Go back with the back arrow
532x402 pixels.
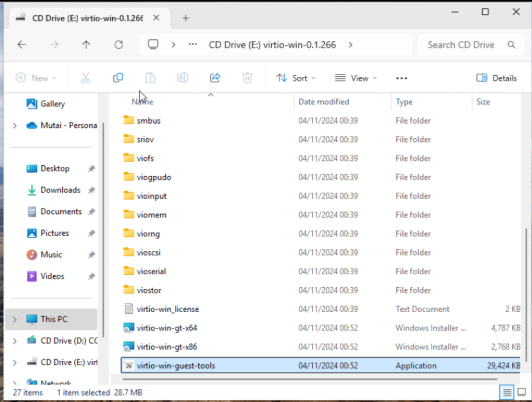click(x=22, y=45)
